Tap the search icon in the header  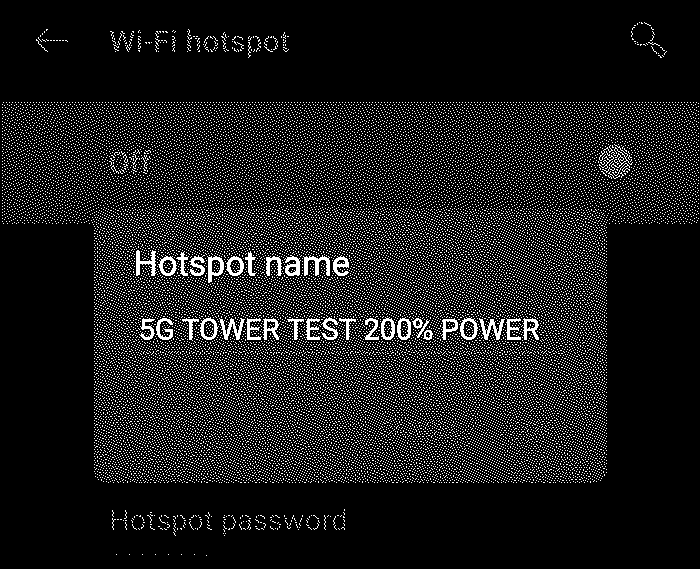649,39
